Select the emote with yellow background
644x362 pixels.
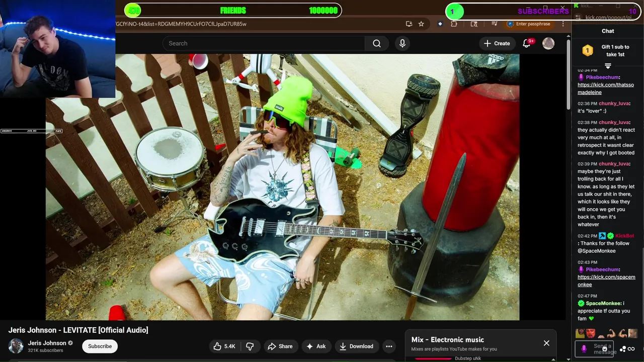pos(580,333)
